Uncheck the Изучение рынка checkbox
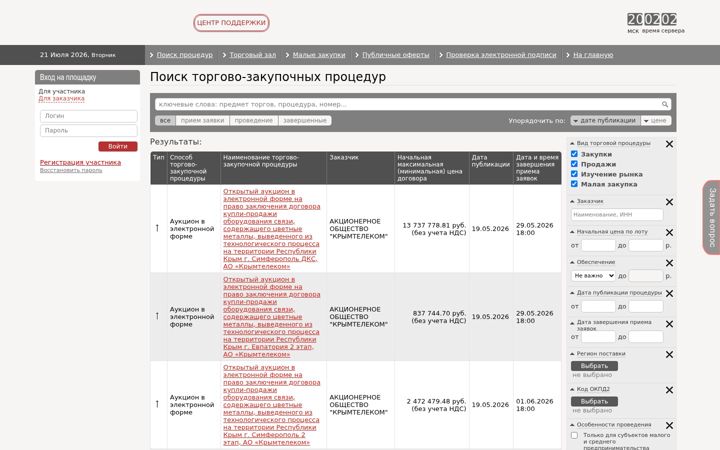The height and width of the screenshot is (450, 720). click(574, 174)
